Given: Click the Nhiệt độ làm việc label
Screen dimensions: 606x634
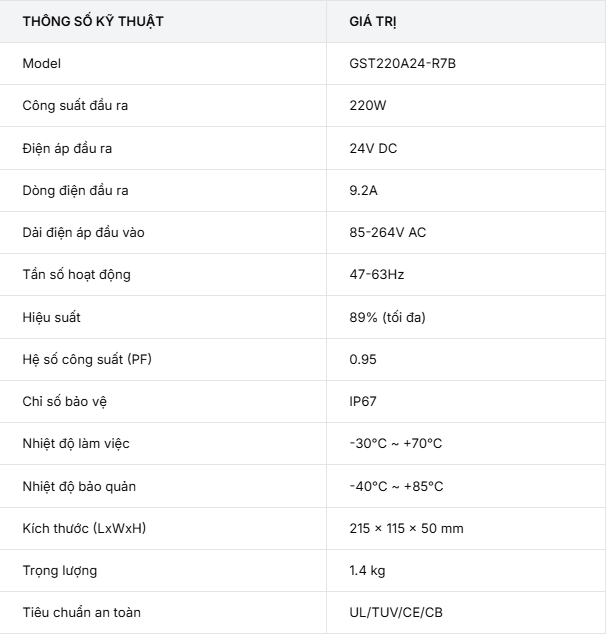Looking at the screenshot, I should 76,444.
